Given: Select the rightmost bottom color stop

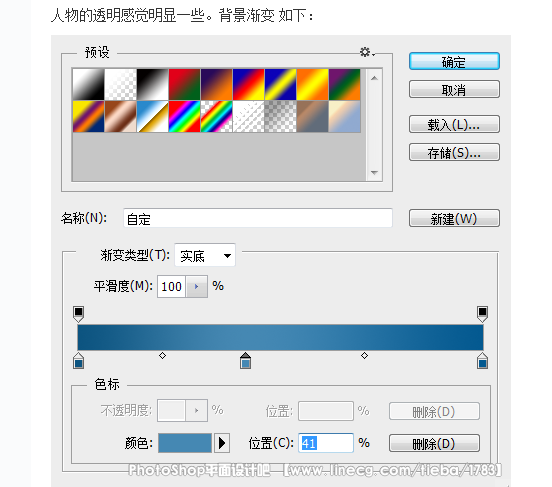Looking at the screenshot, I should point(482,361).
